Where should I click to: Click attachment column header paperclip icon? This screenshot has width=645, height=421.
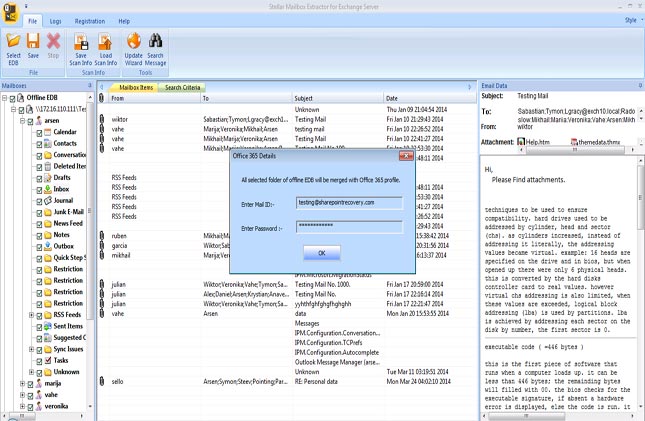(102, 98)
